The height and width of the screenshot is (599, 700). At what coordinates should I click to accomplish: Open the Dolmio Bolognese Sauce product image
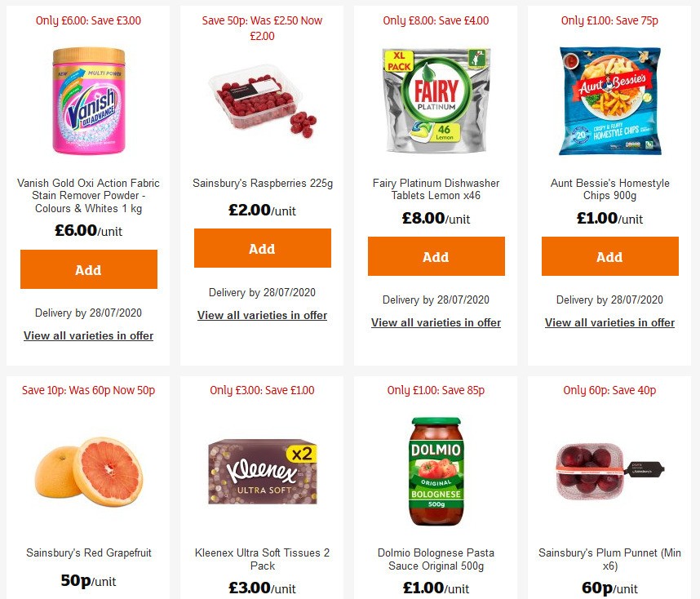coord(436,472)
